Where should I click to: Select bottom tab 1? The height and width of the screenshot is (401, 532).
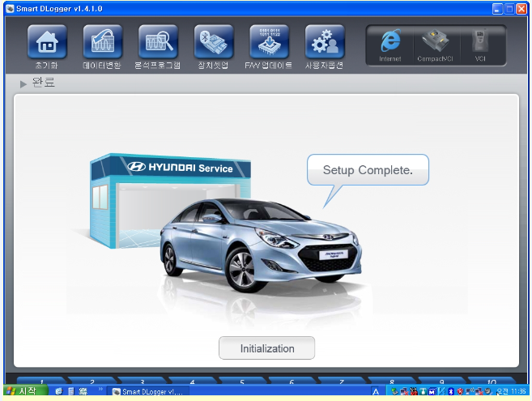[x=42, y=382]
